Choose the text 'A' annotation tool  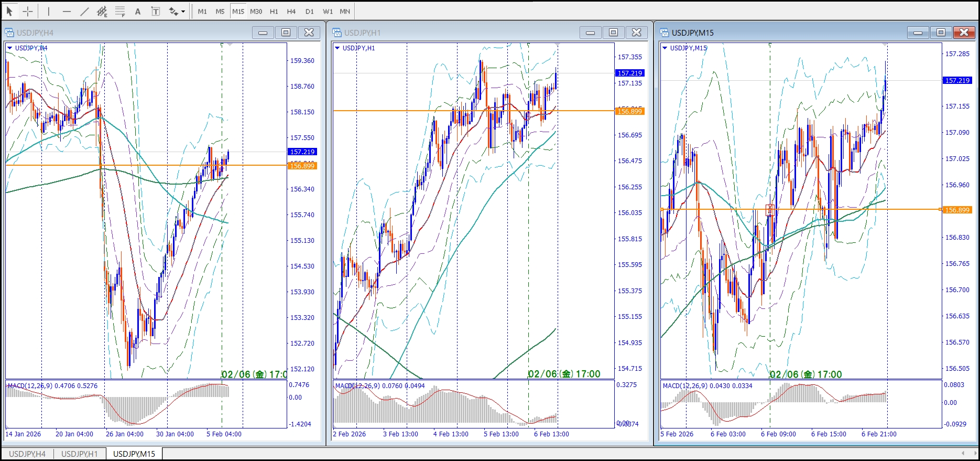(138, 11)
